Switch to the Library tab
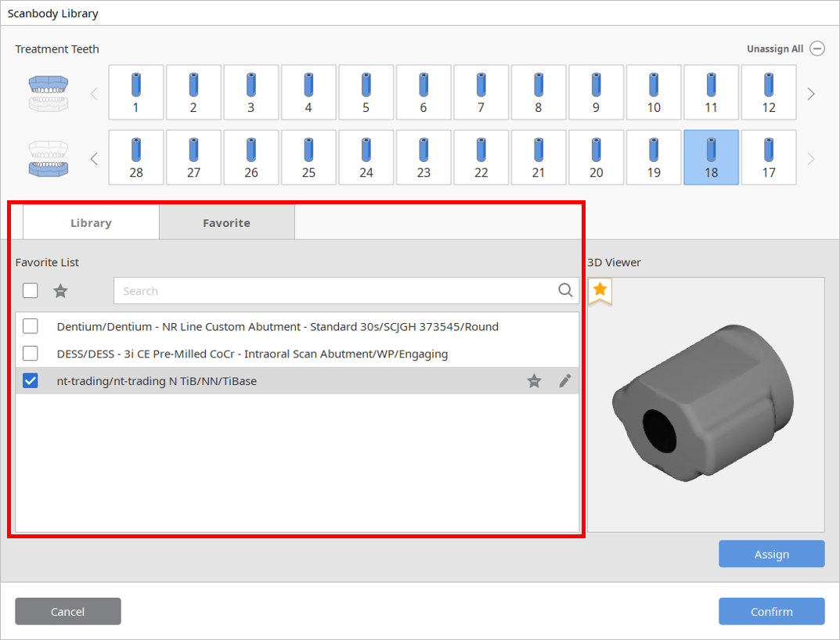840x640 pixels. [x=91, y=223]
